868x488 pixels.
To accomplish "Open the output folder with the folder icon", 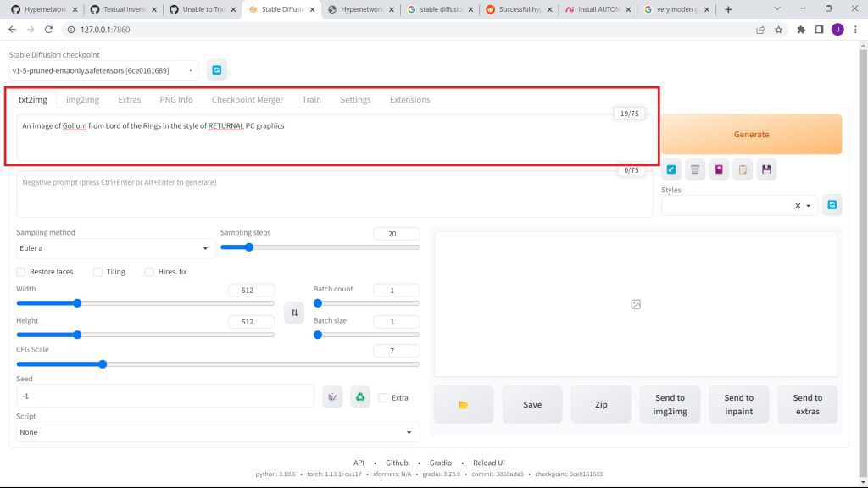I will (x=463, y=405).
